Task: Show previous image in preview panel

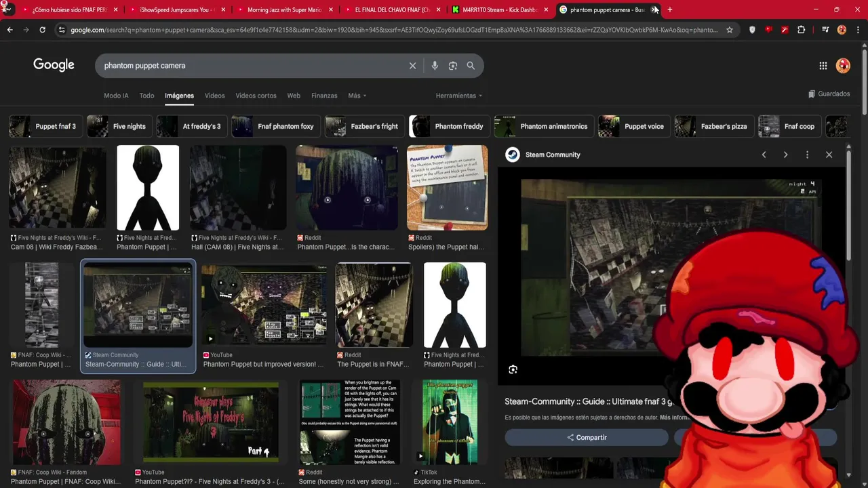Action: [764, 155]
